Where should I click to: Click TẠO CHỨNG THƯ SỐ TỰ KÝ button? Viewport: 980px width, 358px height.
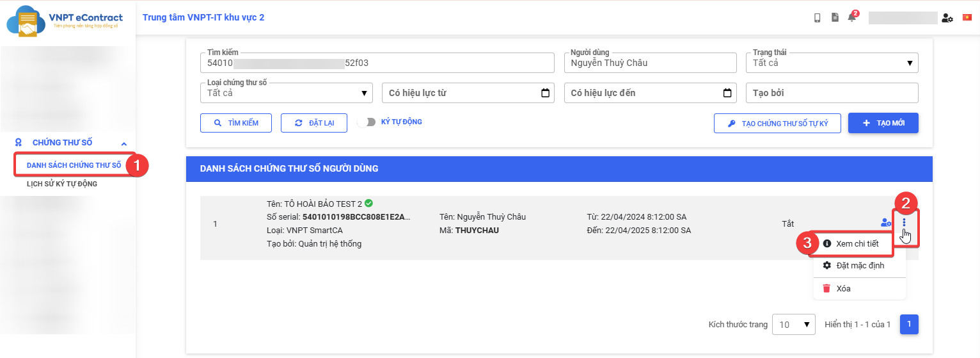point(777,123)
